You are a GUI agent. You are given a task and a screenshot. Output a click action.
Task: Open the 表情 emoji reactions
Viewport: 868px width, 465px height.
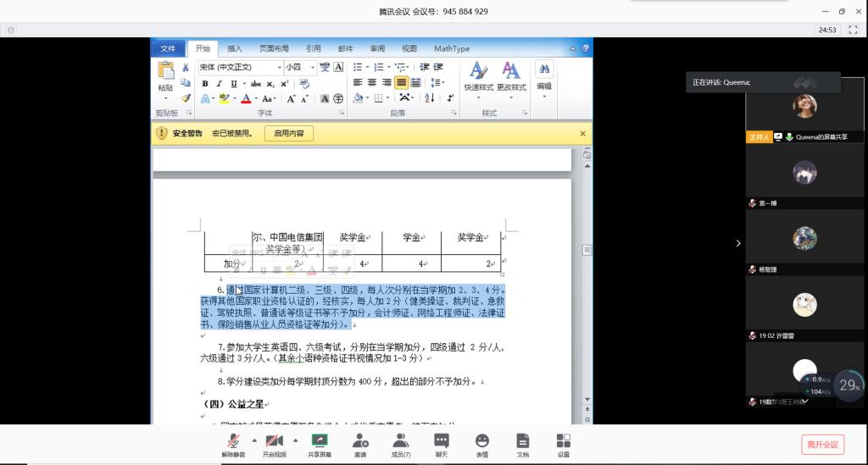[x=482, y=440]
